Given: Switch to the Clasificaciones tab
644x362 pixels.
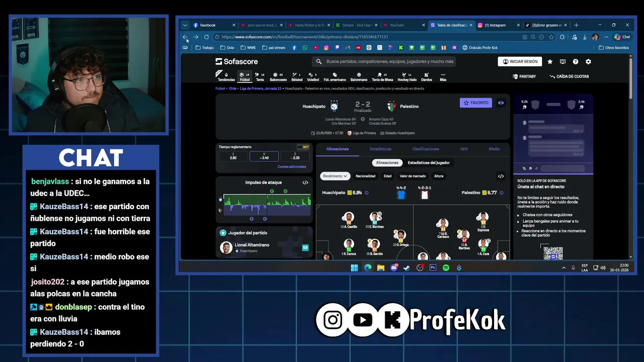Looking at the screenshot, I should [426, 149].
